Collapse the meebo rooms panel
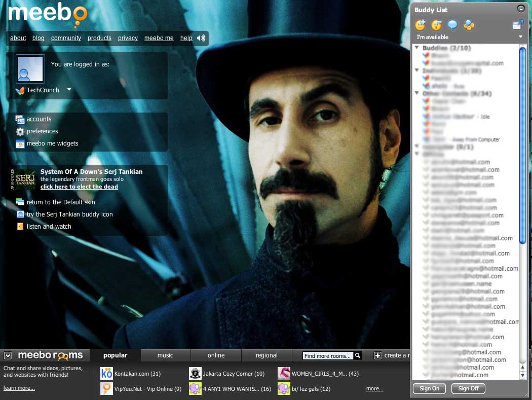Image resolution: width=532 pixels, height=400 pixels. coord(8,356)
